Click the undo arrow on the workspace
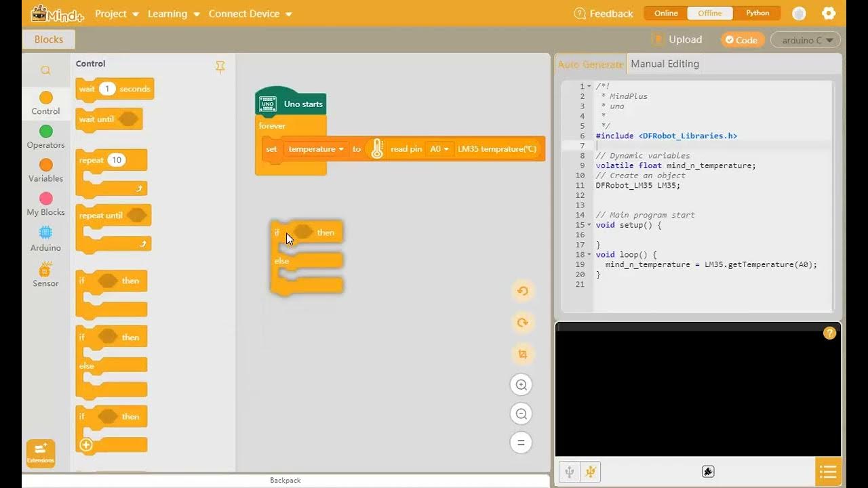This screenshot has height=488, width=868. (522, 291)
